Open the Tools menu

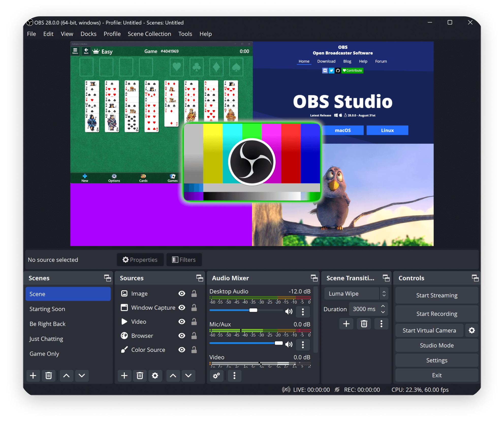click(185, 34)
